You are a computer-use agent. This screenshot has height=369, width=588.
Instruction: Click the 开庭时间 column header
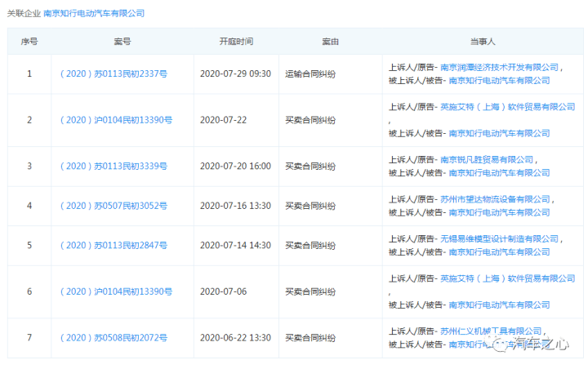click(236, 42)
